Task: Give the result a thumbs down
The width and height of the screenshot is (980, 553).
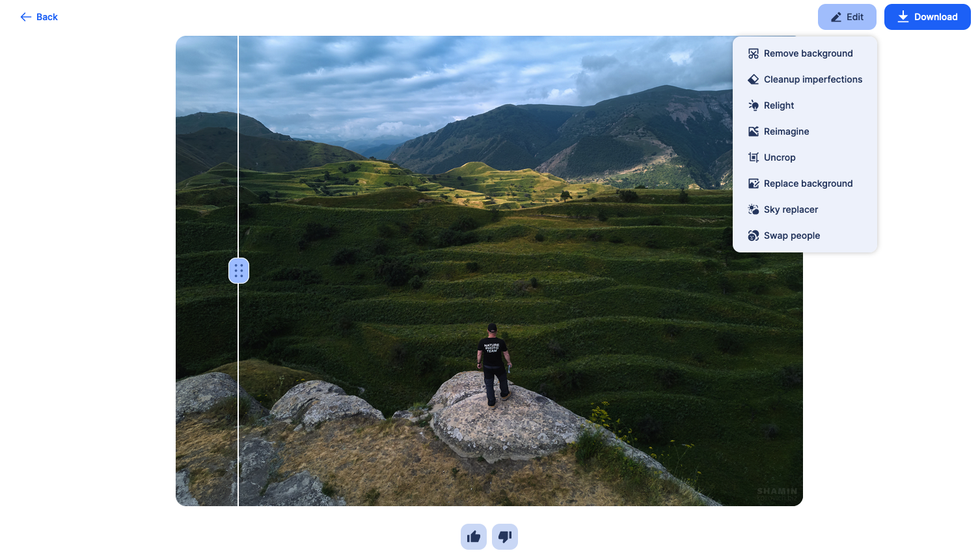Action: pyautogui.click(x=504, y=537)
